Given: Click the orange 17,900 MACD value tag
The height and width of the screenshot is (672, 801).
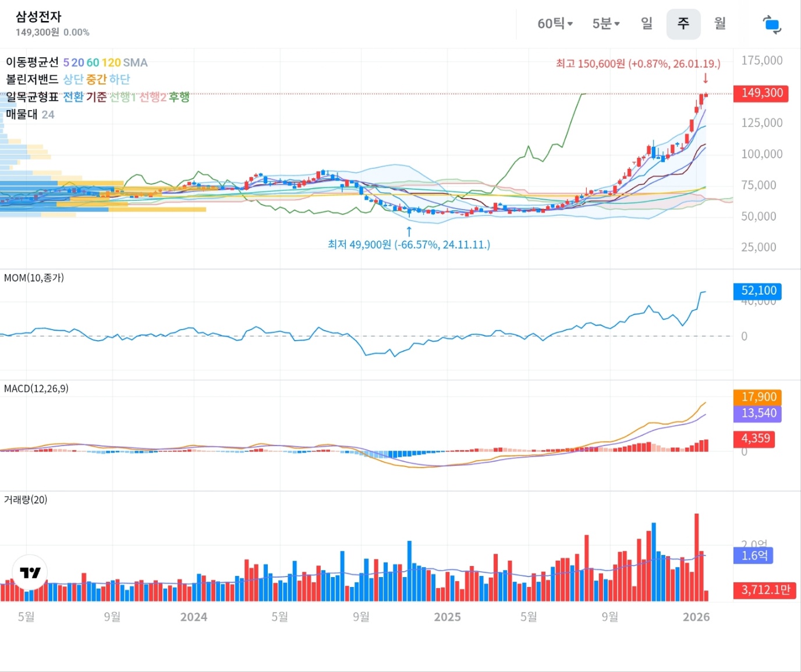Looking at the screenshot, I should tap(757, 397).
